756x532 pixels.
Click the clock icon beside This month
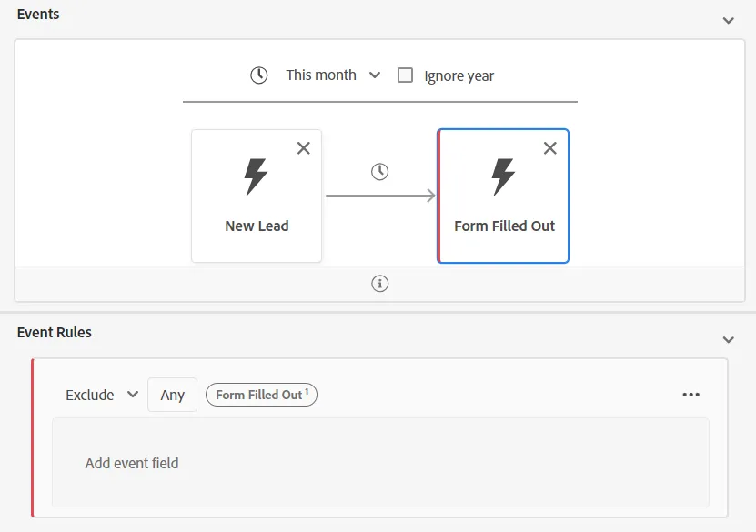coord(259,75)
